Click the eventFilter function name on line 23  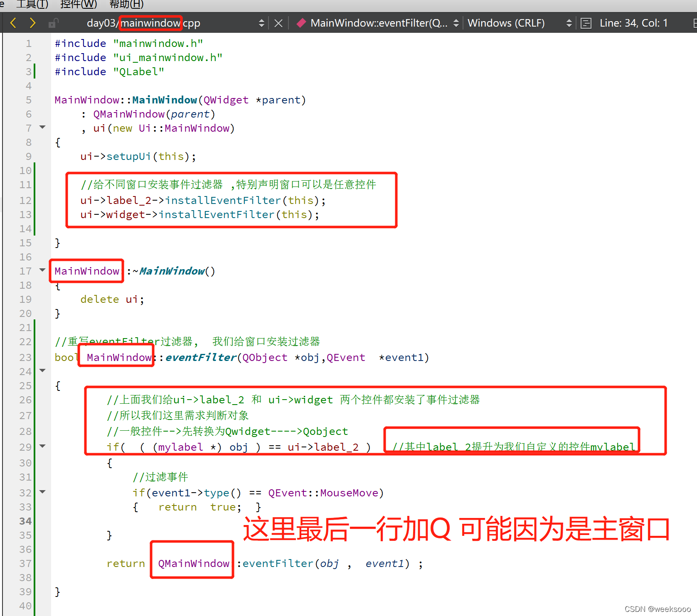pyautogui.click(x=201, y=358)
